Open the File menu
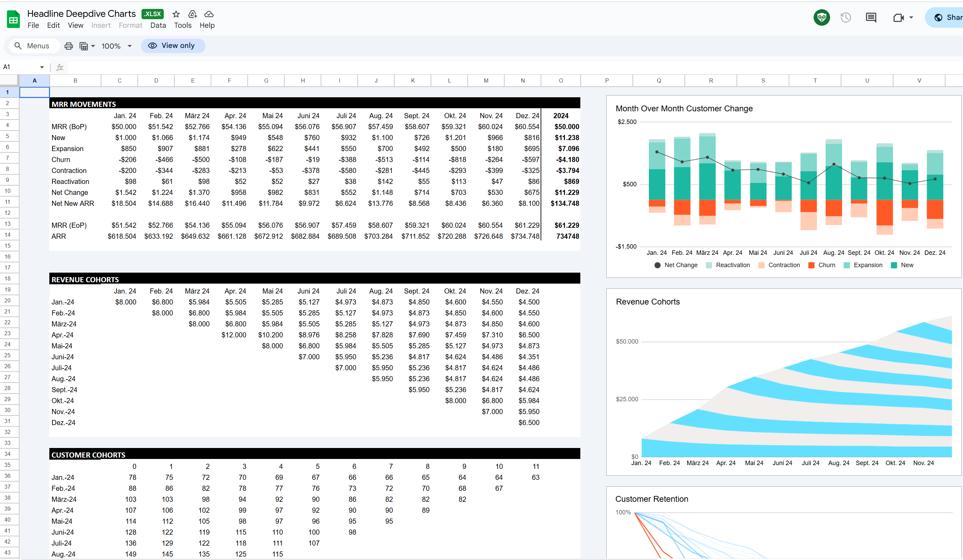 33,25
